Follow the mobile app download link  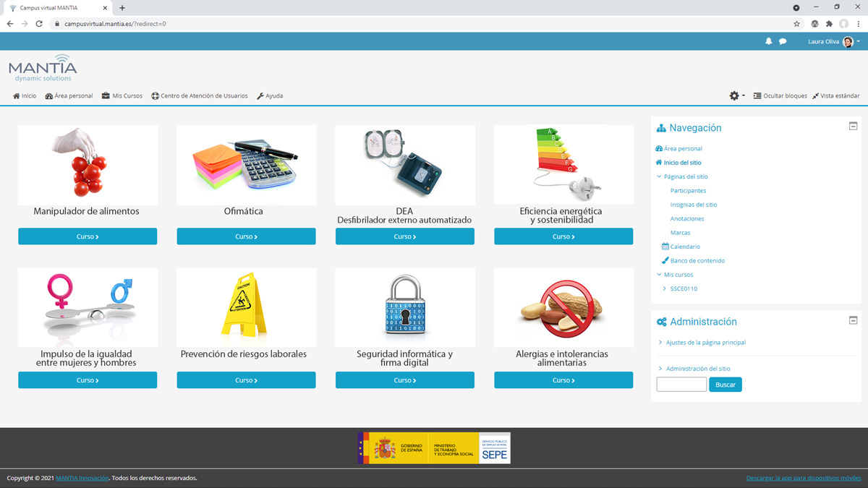point(804,478)
